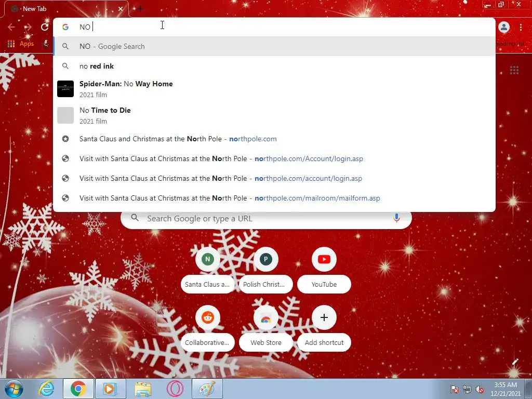This screenshot has height=399, width=532.
Task: Click the Search Google or type URL box
Action: coord(266,219)
